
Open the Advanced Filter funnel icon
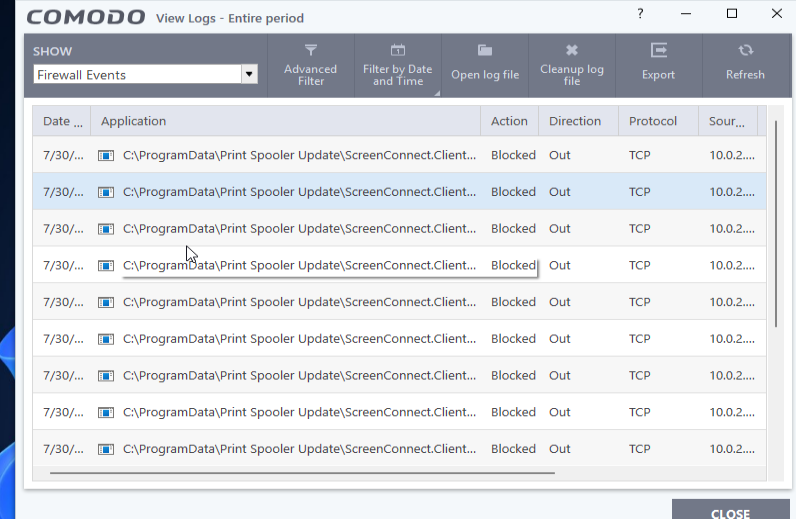(x=311, y=50)
